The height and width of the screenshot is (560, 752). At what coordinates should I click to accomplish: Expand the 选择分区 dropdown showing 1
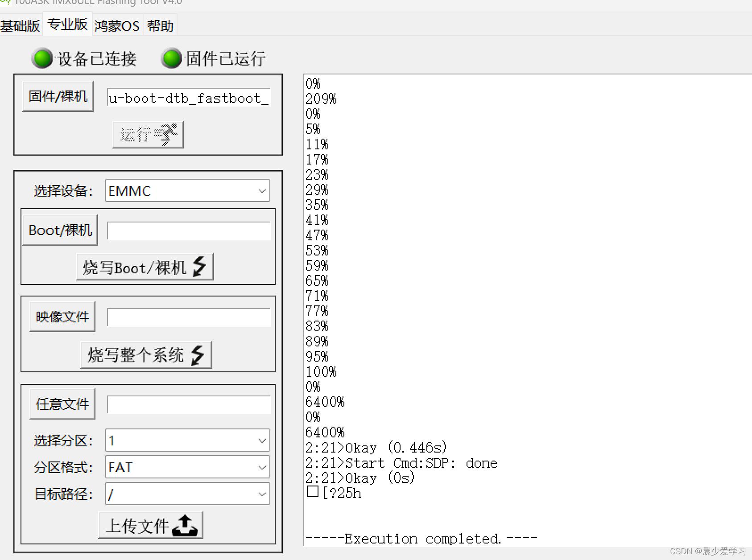pyautogui.click(x=188, y=441)
